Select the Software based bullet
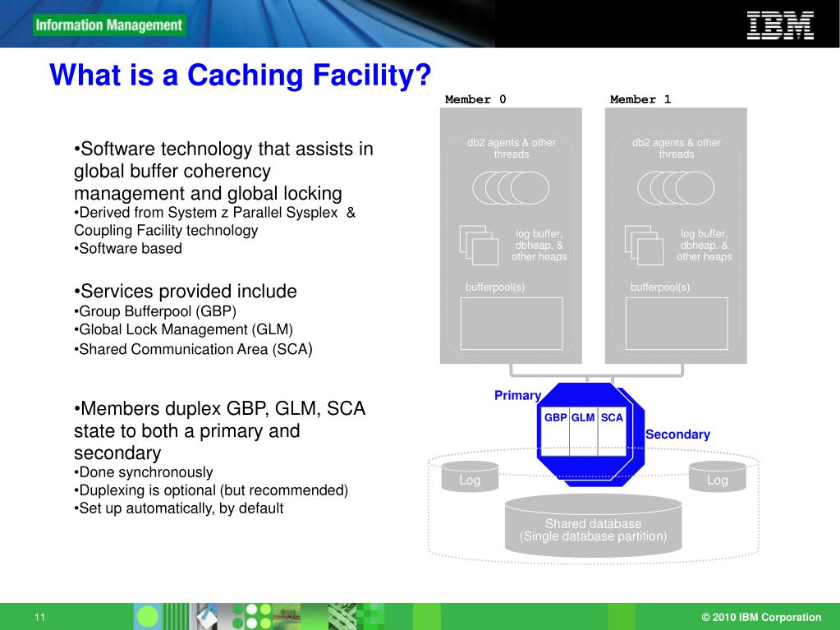Image resolution: width=840 pixels, height=630 pixels. 128,249
